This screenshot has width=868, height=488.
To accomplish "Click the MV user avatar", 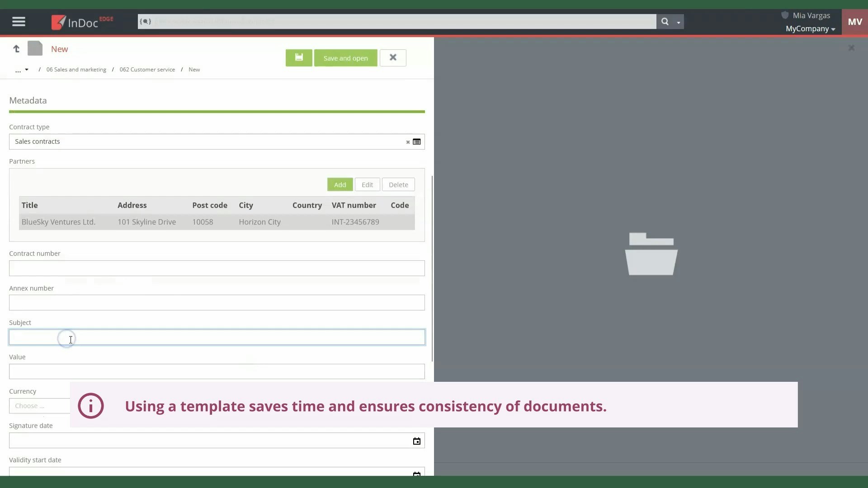I will [x=855, y=21].
